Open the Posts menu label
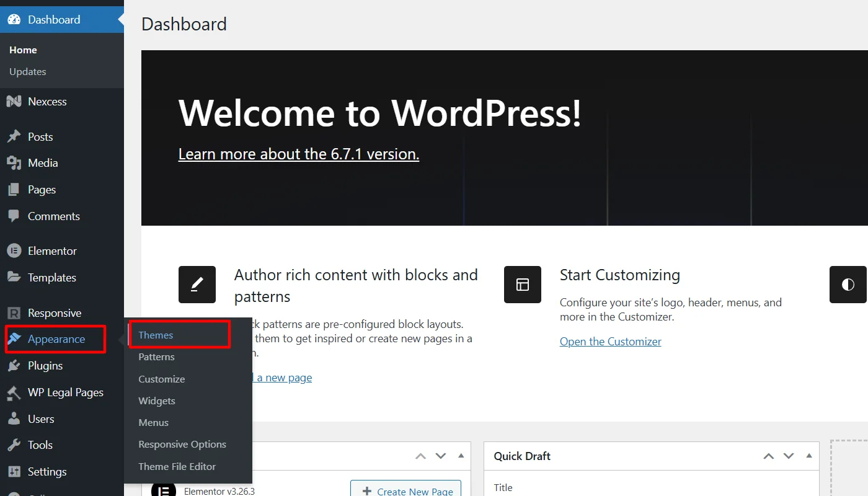 coord(40,137)
